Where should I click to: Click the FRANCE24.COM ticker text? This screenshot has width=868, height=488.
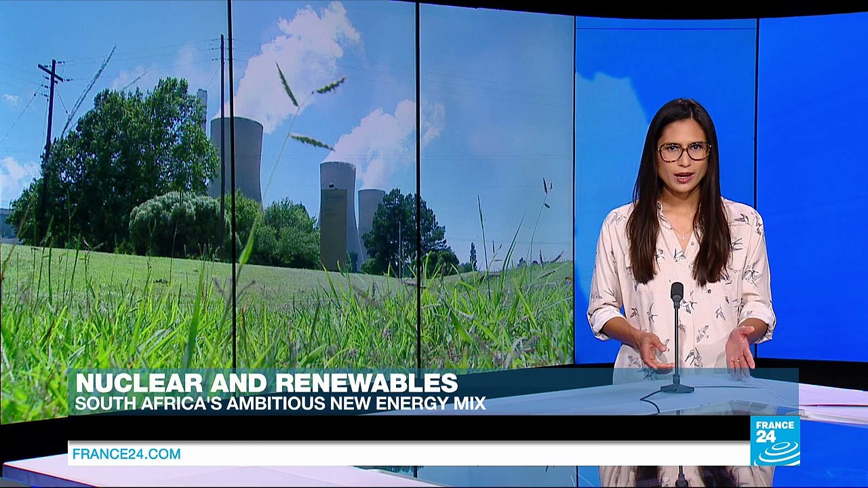[x=127, y=454]
